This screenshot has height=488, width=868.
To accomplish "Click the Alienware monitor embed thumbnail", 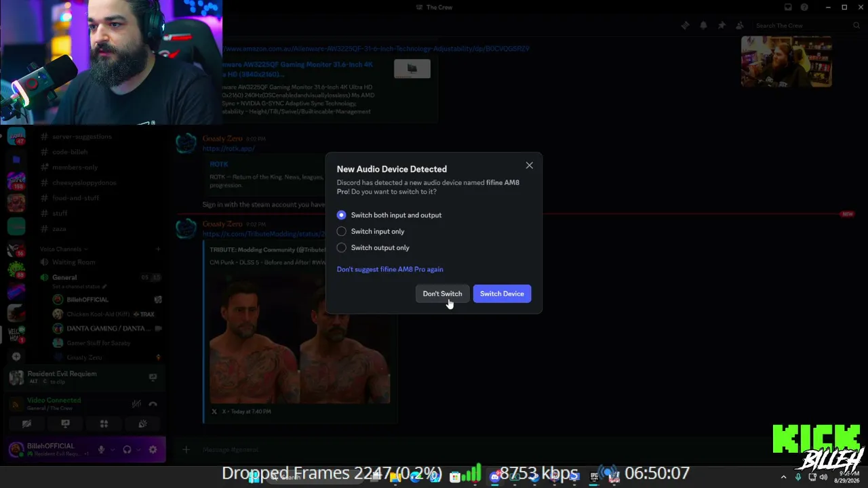I will point(412,68).
